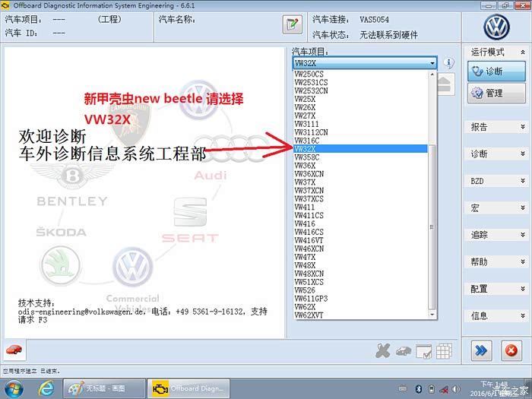Click the blue double-arrow forward button
The height and width of the screenshot is (399, 532).
(x=480, y=350)
